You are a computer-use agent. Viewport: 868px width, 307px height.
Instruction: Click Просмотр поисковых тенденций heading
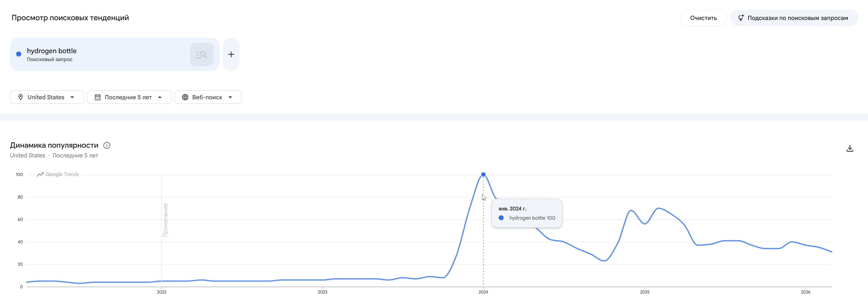point(70,18)
